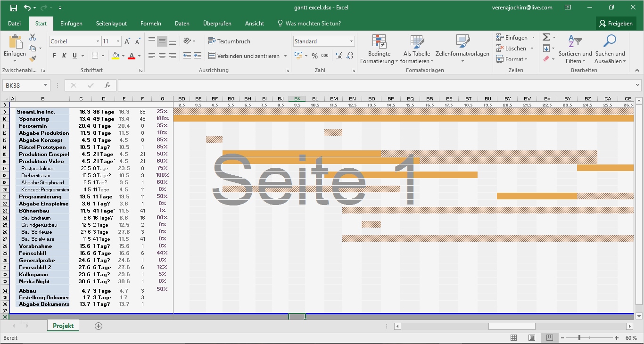Enable Textumbruch for the selection

coord(230,41)
